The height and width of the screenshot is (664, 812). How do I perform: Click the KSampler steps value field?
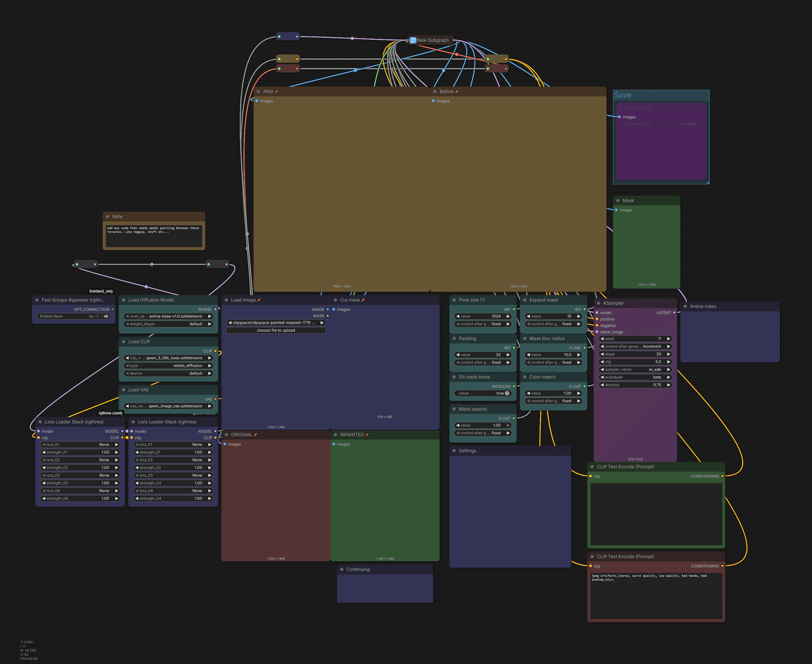click(x=635, y=354)
